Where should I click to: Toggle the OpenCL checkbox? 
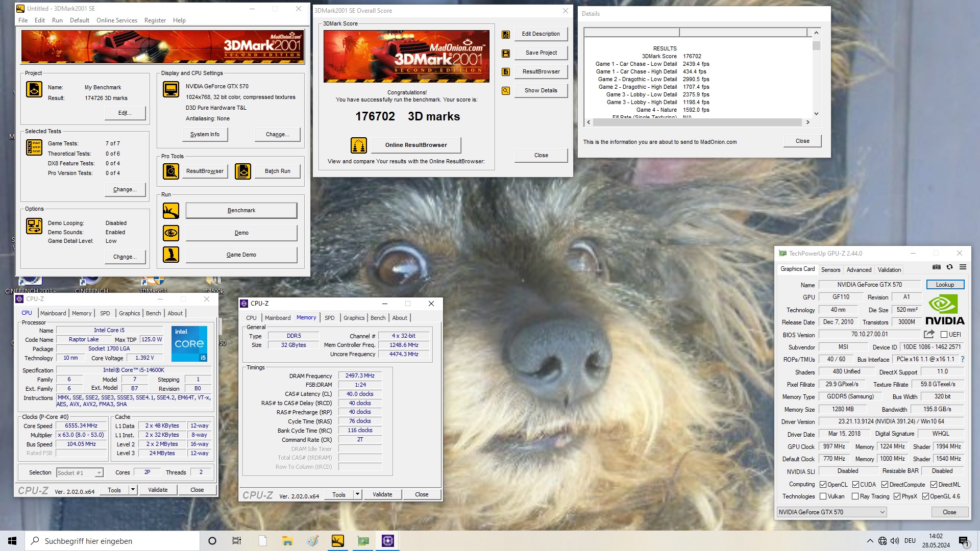tap(823, 485)
